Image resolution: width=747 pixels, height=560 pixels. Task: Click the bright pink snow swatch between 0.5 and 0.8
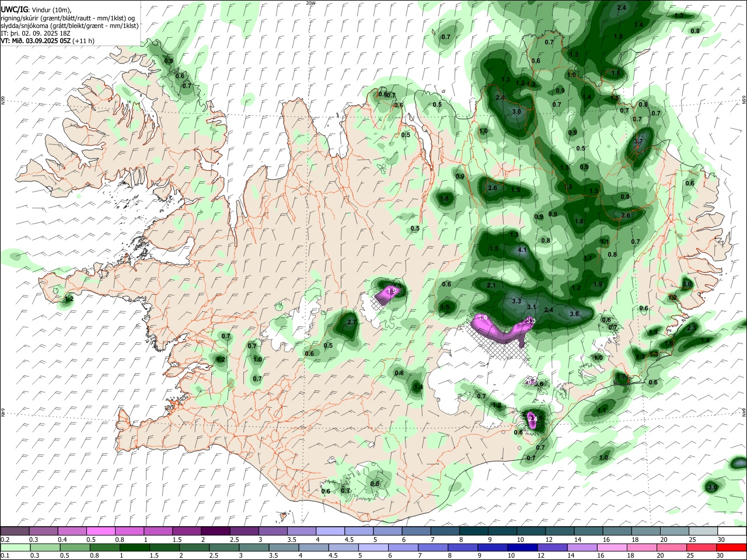coord(100,531)
